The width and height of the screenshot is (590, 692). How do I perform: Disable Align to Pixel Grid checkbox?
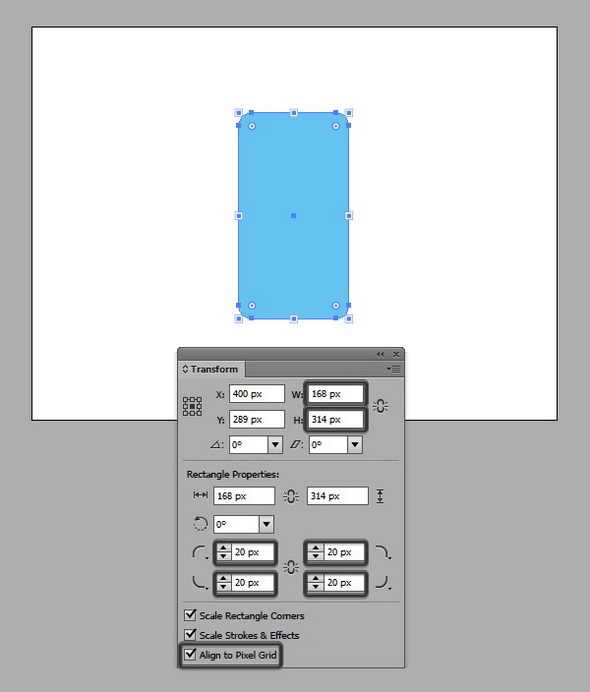coord(190,654)
